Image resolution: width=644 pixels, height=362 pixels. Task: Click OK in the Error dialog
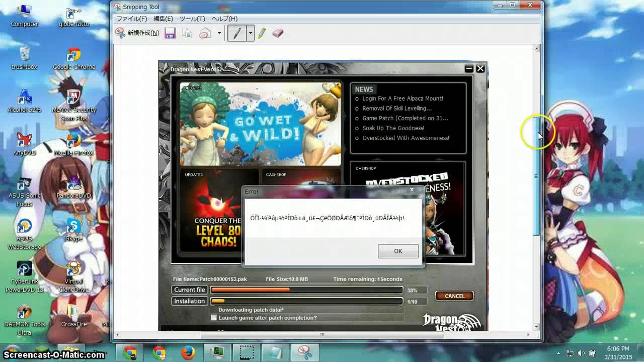pyautogui.click(x=398, y=251)
